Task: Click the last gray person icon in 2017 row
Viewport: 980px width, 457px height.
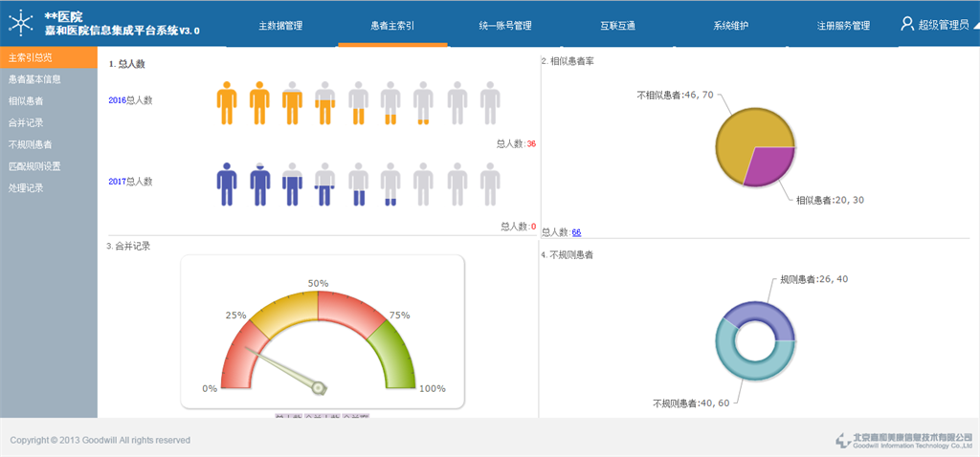Action: pos(489,184)
